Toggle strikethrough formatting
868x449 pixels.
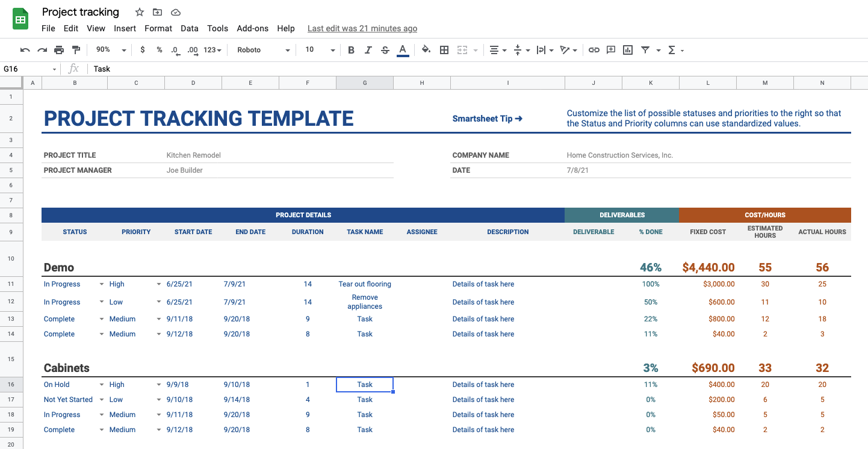click(385, 50)
